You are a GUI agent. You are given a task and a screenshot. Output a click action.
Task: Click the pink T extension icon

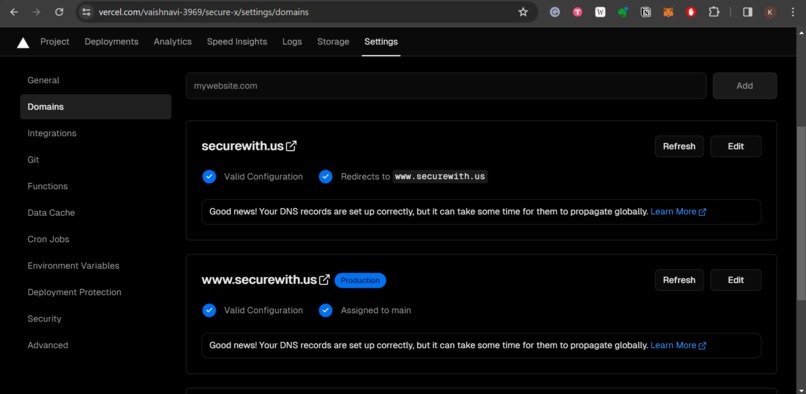click(x=577, y=12)
